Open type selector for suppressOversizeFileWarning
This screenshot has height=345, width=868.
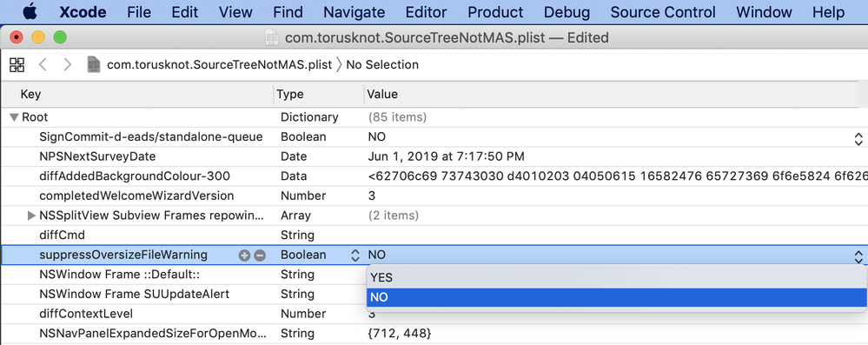pos(354,255)
